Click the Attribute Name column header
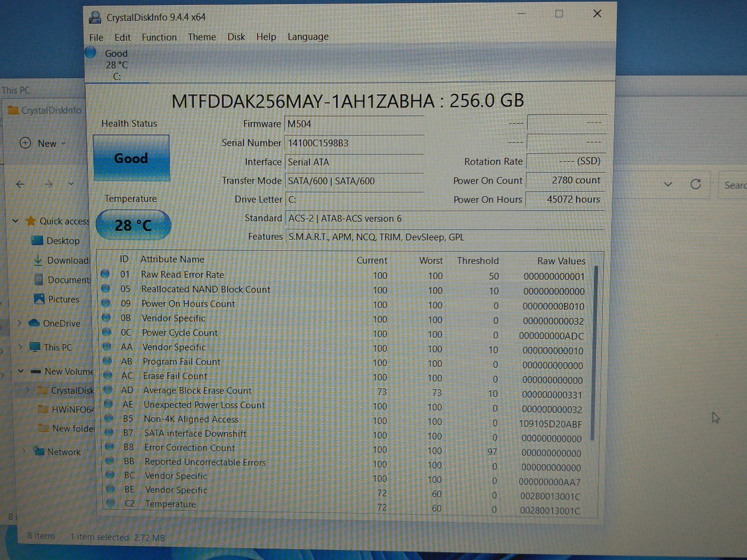 [172, 259]
